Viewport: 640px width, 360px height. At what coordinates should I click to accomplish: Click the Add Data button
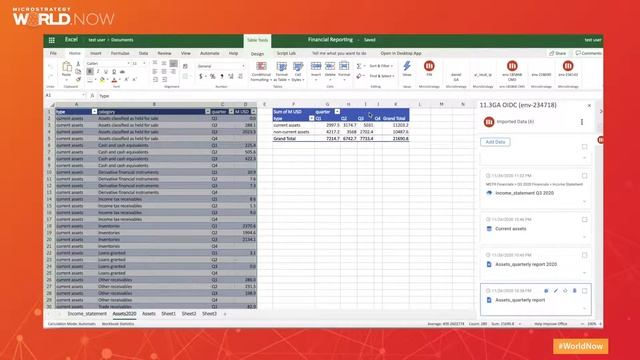point(495,142)
